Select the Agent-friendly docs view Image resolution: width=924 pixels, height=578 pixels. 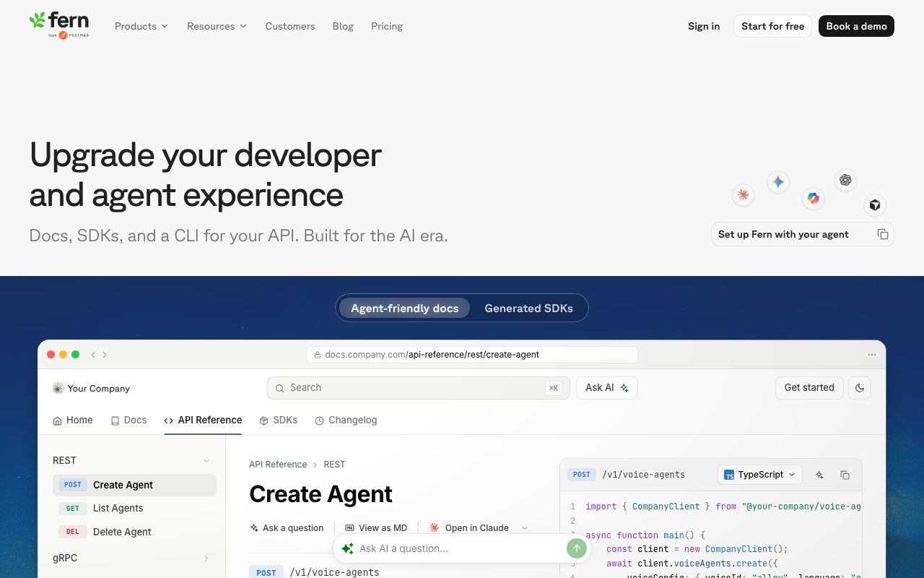[405, 309]
